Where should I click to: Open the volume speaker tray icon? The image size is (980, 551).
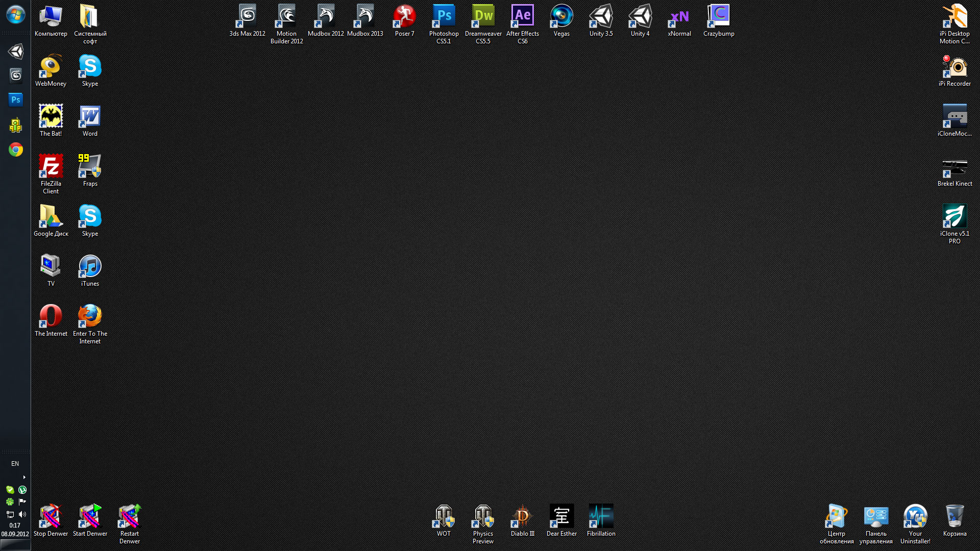22,514
